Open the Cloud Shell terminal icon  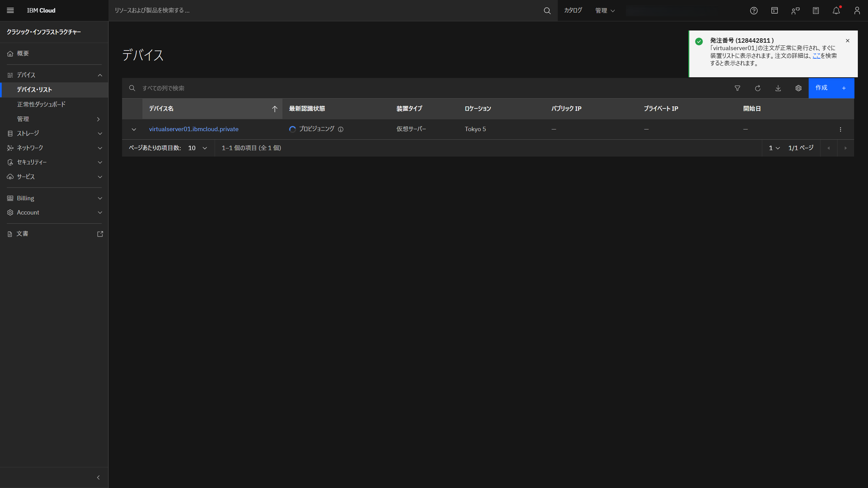(774, 11)
